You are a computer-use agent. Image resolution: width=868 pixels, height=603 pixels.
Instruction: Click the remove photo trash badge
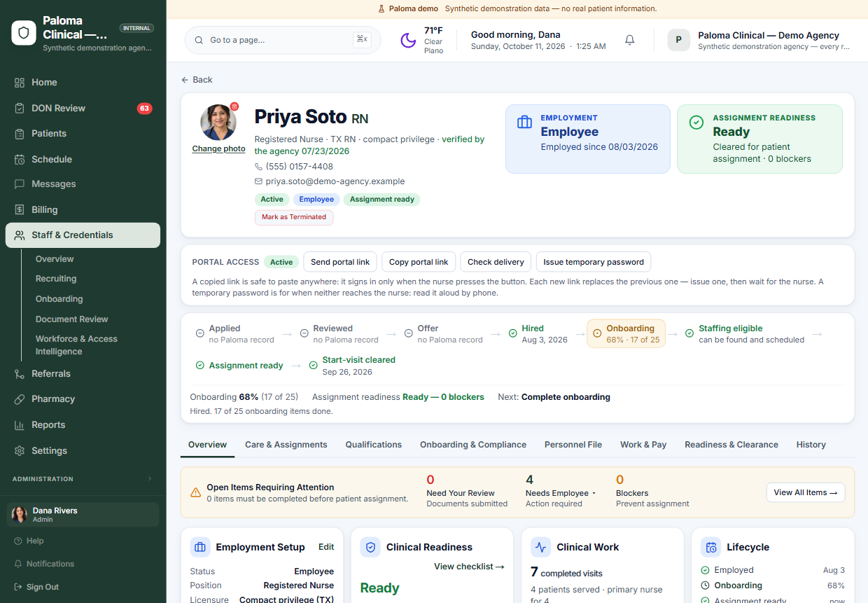click(x=234, y=106)
